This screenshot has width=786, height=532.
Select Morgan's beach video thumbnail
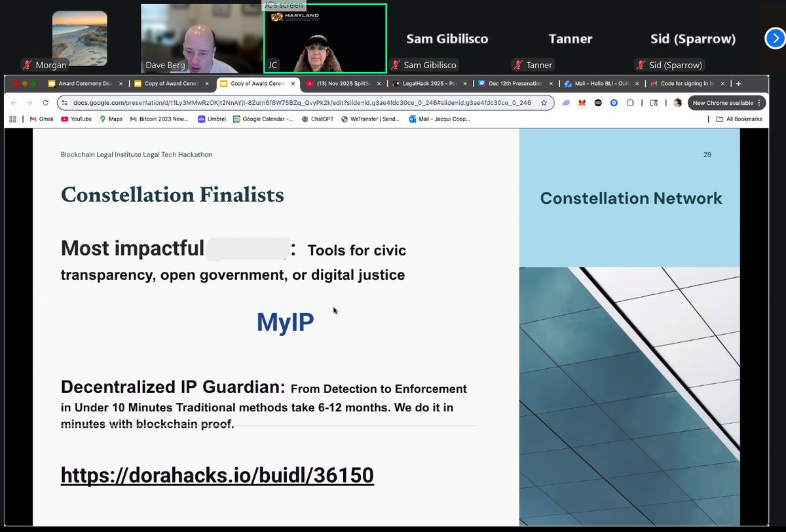pos(79,38)
